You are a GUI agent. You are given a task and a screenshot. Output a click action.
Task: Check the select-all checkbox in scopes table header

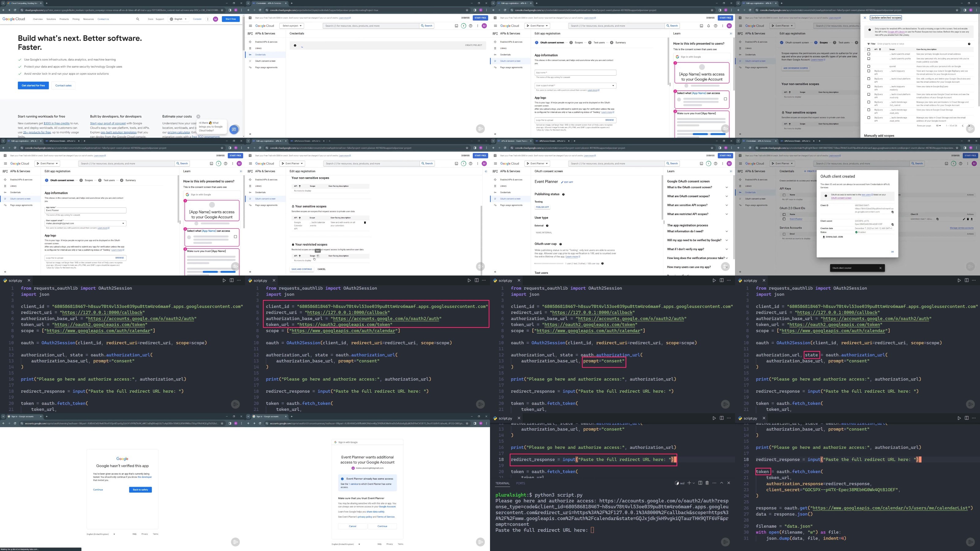click(x=869, y=49)
